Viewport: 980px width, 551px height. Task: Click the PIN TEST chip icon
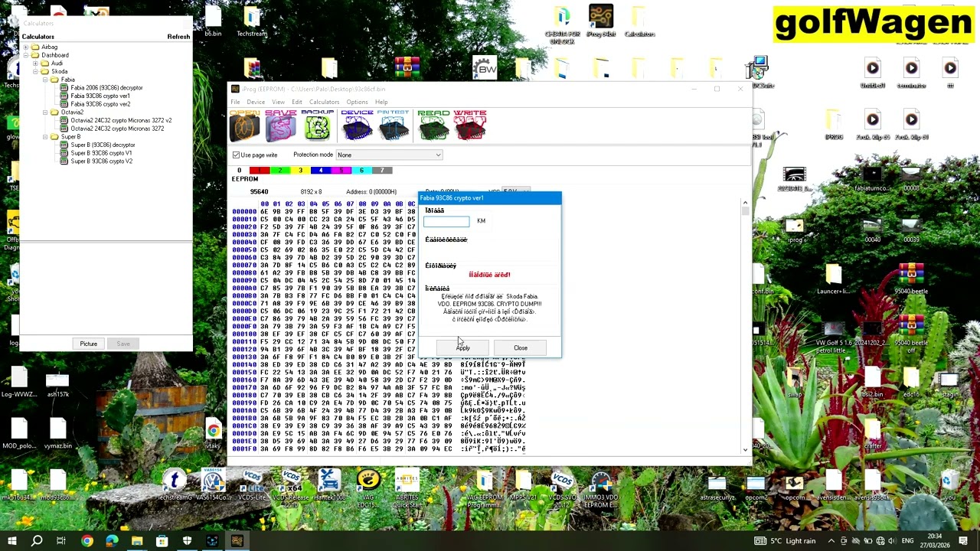tap(393, 126)
